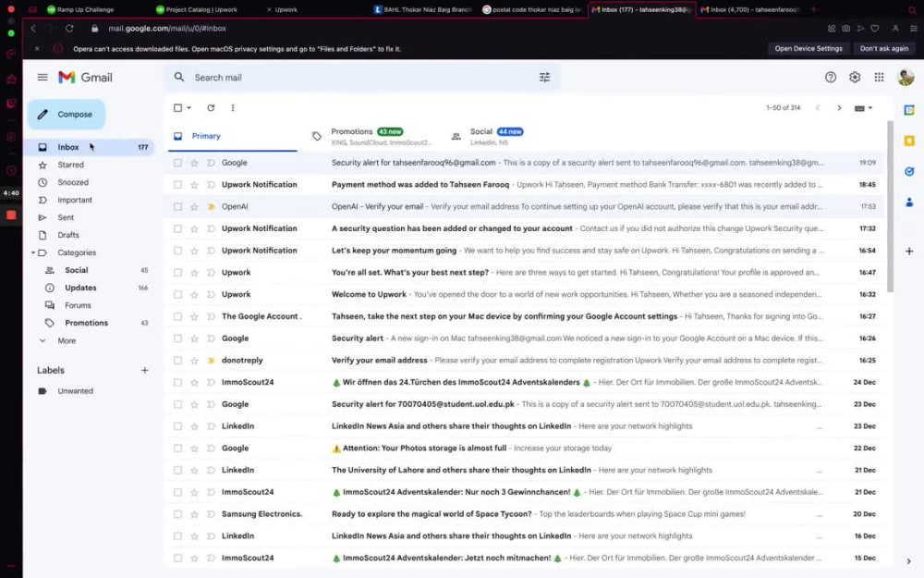The width and height of the screenshot is (924, 578).
Task: Open the Google account profile avatar
Action: point(906,78)
